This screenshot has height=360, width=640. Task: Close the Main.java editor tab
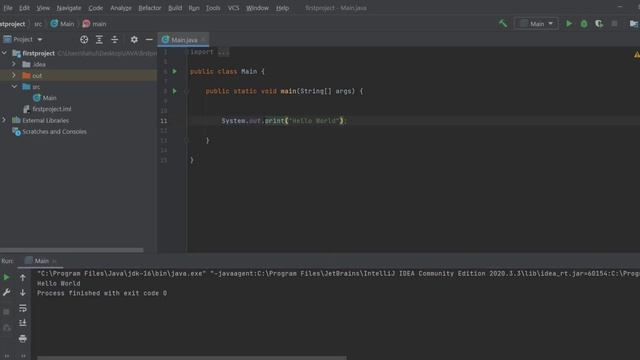(203, 40)
